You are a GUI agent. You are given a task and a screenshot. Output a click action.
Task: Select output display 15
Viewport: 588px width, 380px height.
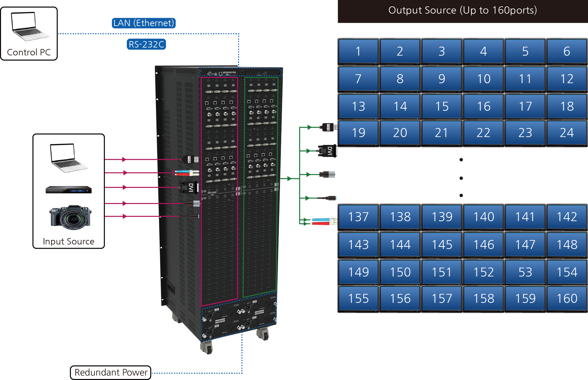click(442, 106)
